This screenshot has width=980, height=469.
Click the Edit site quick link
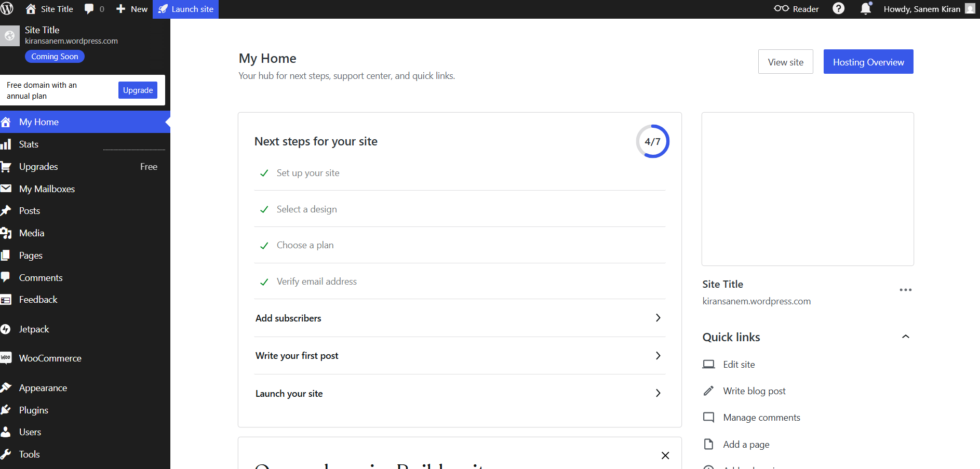[739, 364]
